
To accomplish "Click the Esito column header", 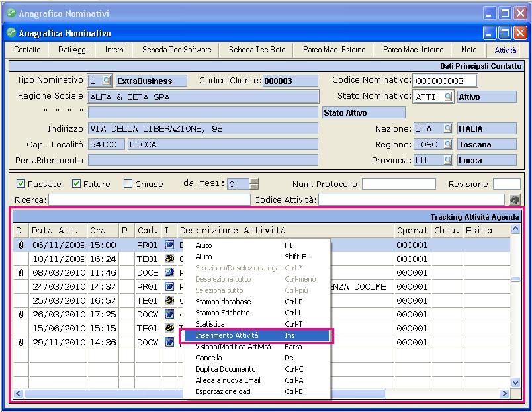I will pos(486,231).
